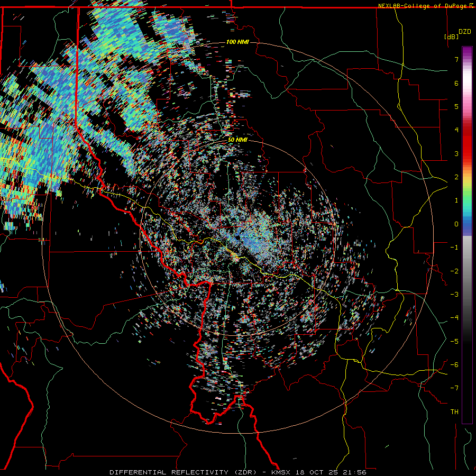The image size is (476, 476).
Task: Click the scale value 5
Action: click(x=456, y=106)
